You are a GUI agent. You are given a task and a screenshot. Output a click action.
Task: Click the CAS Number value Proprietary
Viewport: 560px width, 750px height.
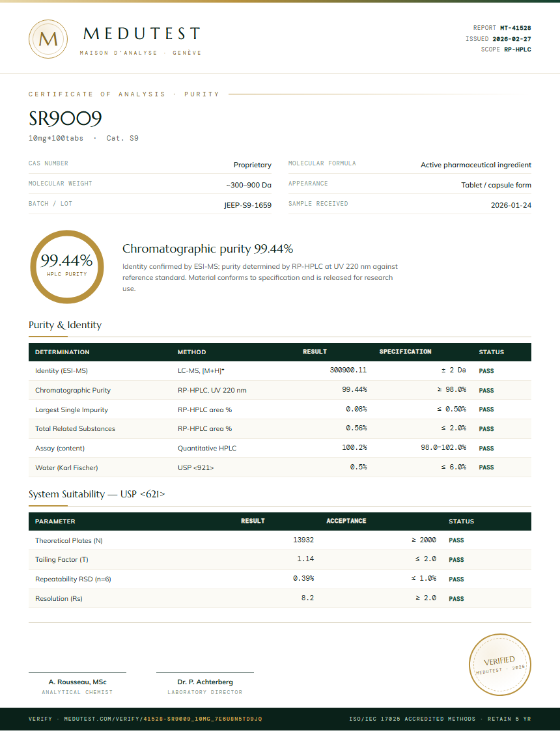253,165
